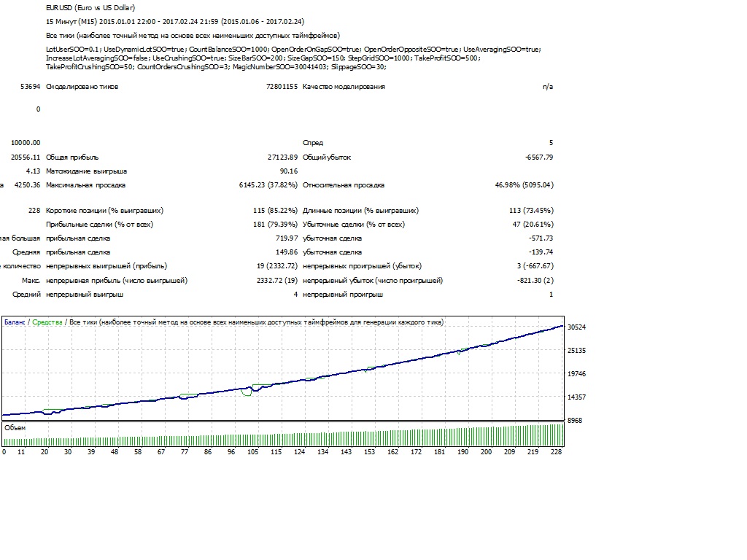This screenshot has width=747, height=560.
Task: Click the 58 label on the trade axis
Action: point(138,452)
